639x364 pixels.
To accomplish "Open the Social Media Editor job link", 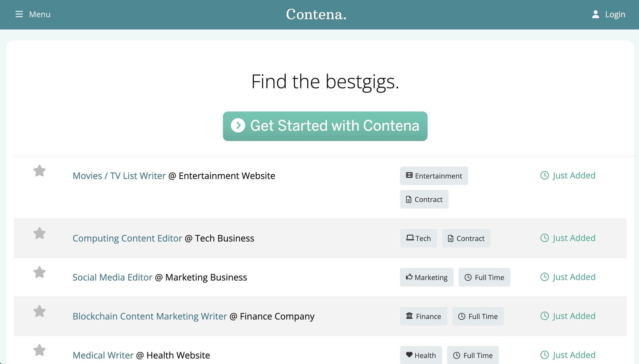I will click(x=112, y=277).
